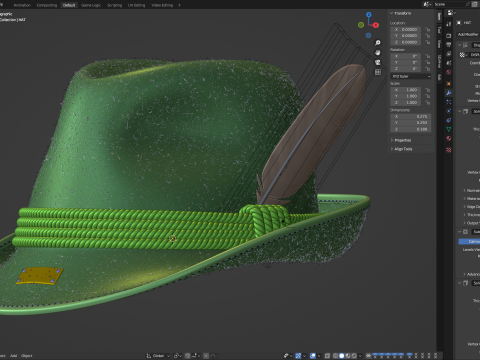Open the Output properties printer icon
Image resolution: width=480 pixels, height=360 pixels.
point(449,44)
